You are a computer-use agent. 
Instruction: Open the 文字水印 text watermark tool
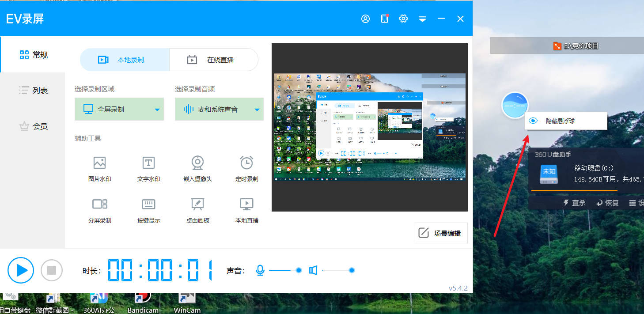[148, 163]
